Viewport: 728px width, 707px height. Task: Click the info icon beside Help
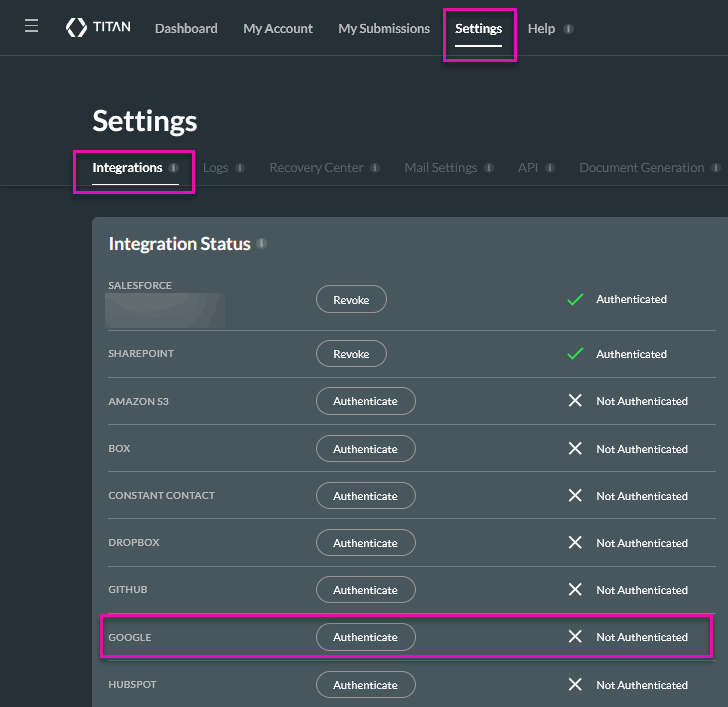(568, 29)
